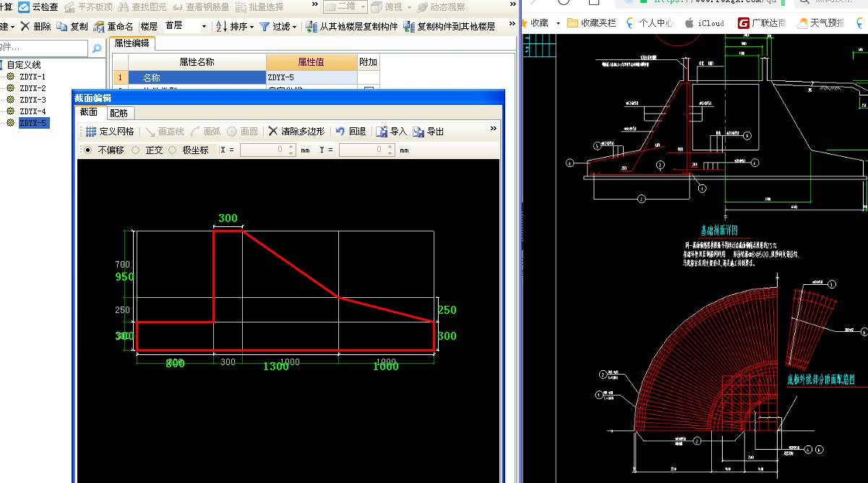The height and width of the screenshot is (483, 868).
Task: Click the search magnifier icon in component list
Action: pyautogui.click(x=97, y=48)
